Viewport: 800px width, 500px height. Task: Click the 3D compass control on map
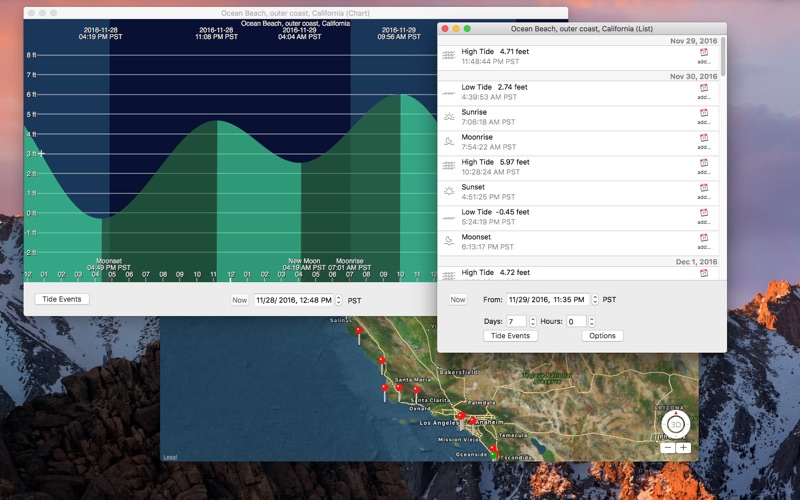tap(676, 424)
